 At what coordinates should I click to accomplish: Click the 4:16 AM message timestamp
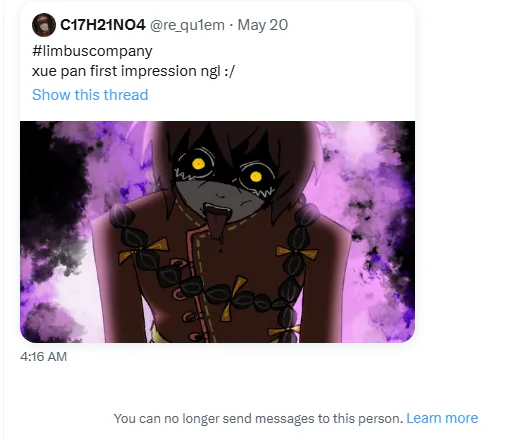43,357
